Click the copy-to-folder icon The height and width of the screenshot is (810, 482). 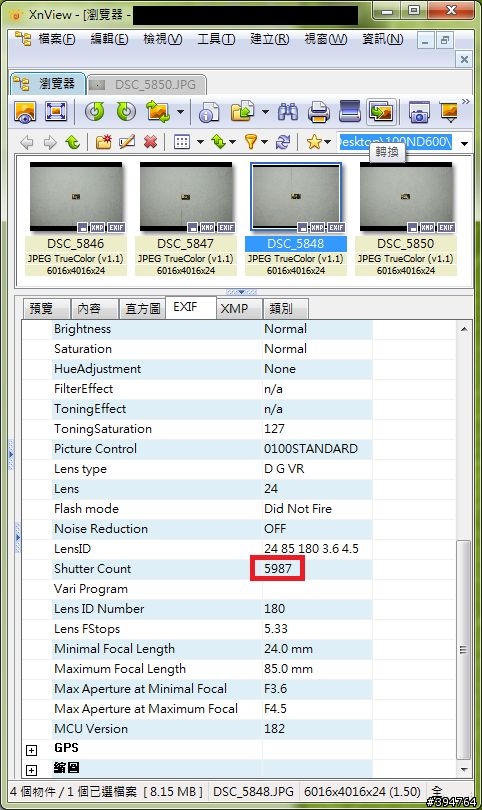[243, 112]
